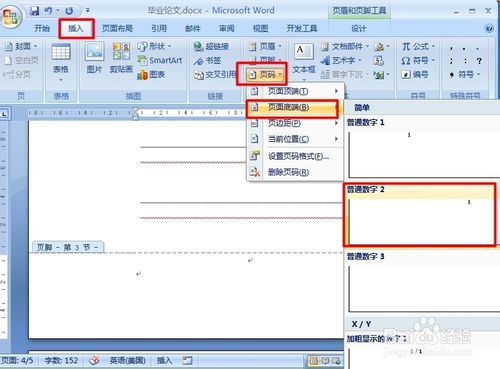Screen dimensions: 500x369
Task: Click the proofing errors status icon
Action: 95,360
